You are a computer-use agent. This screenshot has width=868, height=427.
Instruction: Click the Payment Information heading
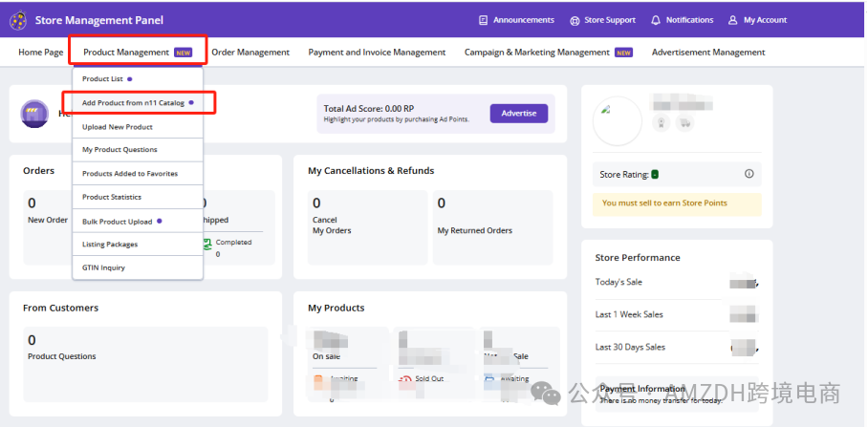point(642,389)
